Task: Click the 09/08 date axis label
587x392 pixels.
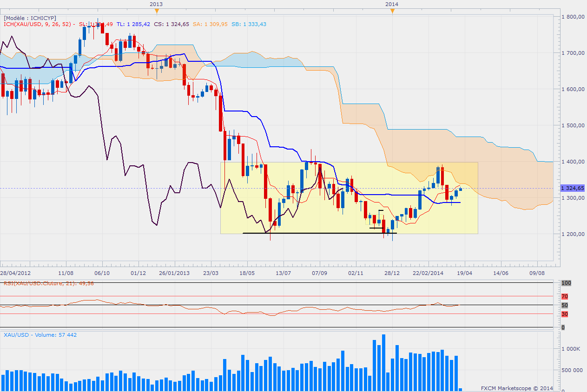Action: [x=537, y=273]
